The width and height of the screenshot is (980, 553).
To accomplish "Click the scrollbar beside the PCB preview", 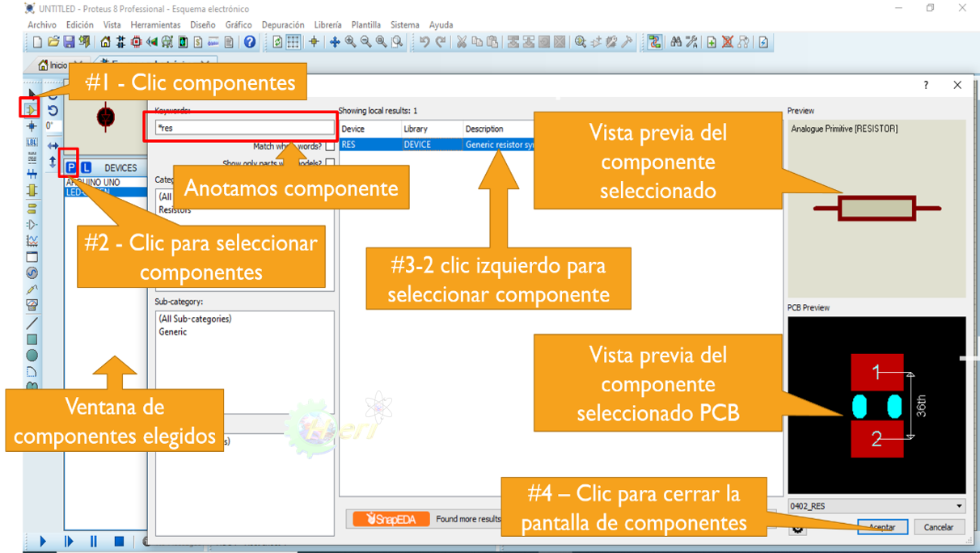I will (967, 360).
